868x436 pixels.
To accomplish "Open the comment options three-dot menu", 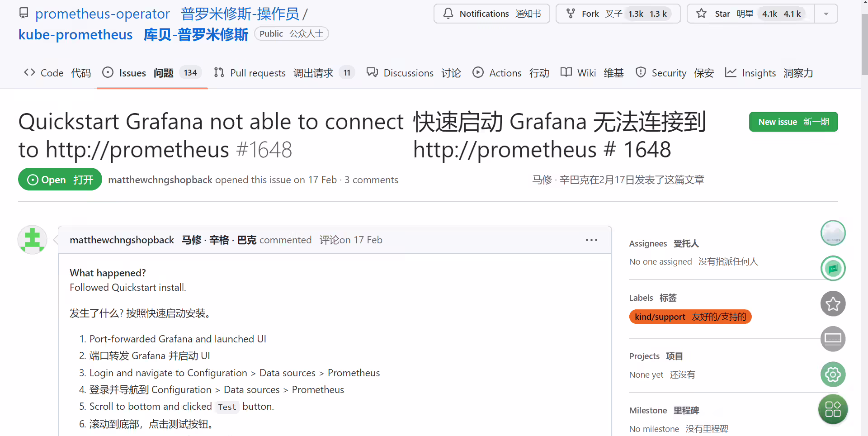I will (591, 240).
